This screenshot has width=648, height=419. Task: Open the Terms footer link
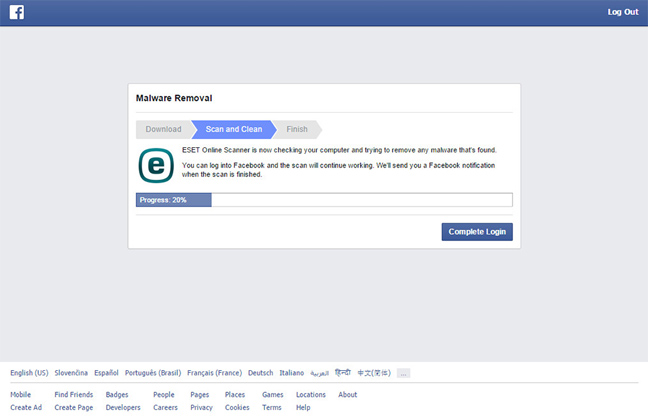click(272, 407)
